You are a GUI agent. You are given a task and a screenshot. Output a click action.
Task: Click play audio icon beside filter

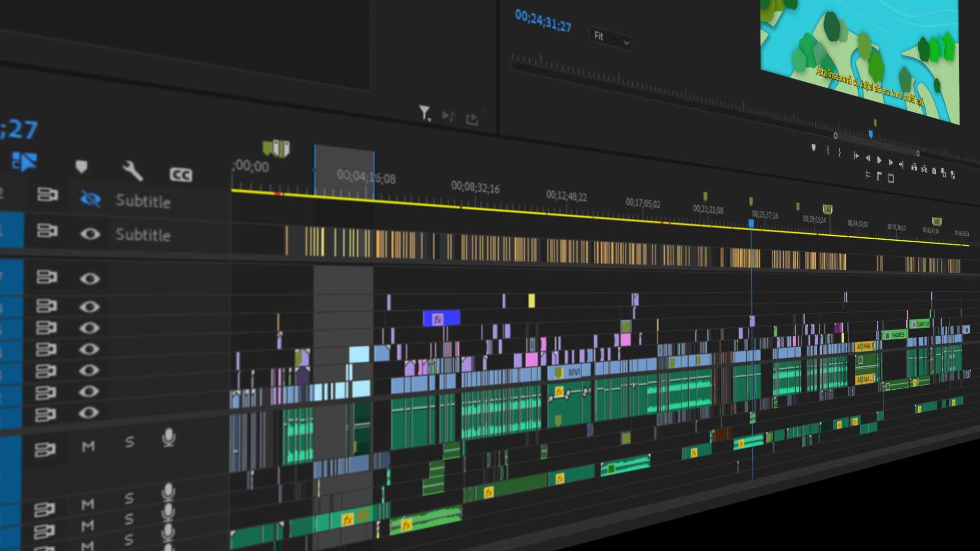[x=448, y=116]
